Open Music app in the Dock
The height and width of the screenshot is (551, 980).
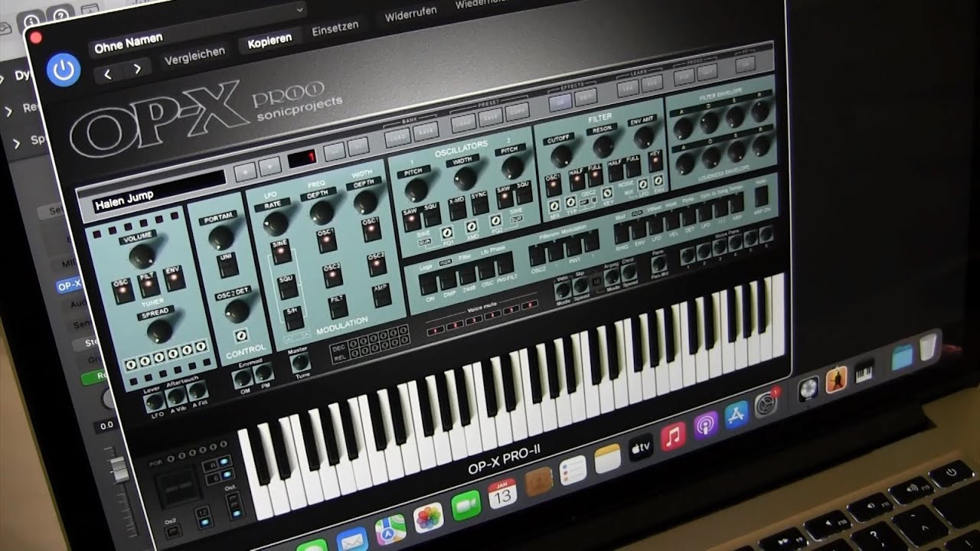click(673, 435)
